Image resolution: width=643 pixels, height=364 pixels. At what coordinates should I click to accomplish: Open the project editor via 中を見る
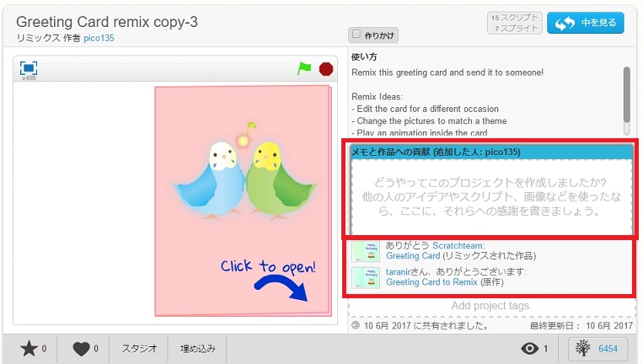click(586, 23)
